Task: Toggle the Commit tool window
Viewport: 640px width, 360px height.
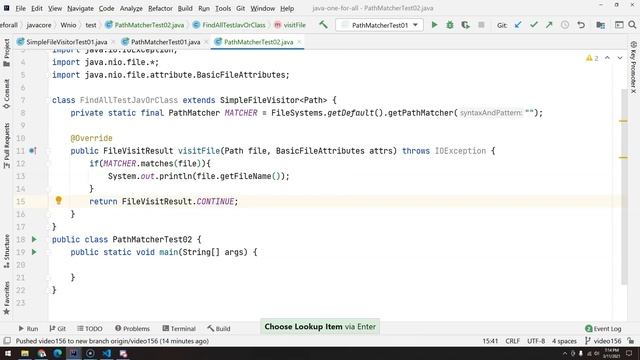Action: coord(7,94)
